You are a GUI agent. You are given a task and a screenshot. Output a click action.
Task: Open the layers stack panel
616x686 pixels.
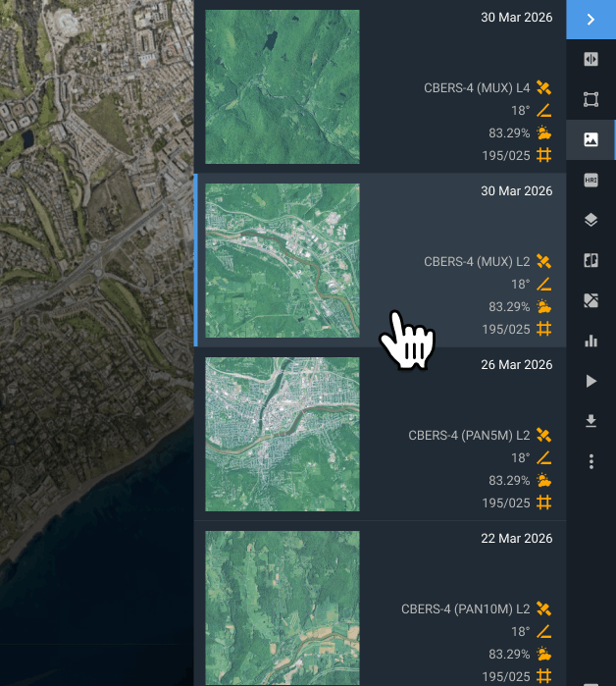(x=590, y=220)
